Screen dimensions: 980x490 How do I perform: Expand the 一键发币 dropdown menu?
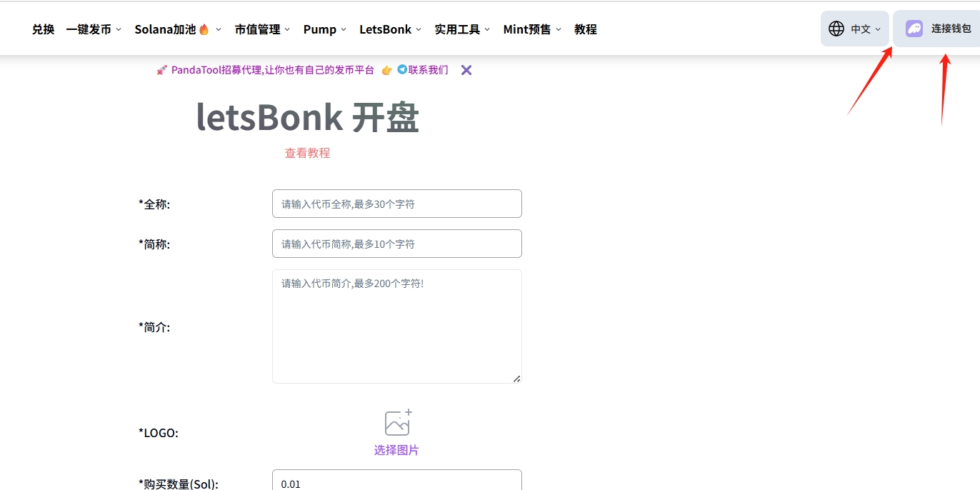(94, 29)
